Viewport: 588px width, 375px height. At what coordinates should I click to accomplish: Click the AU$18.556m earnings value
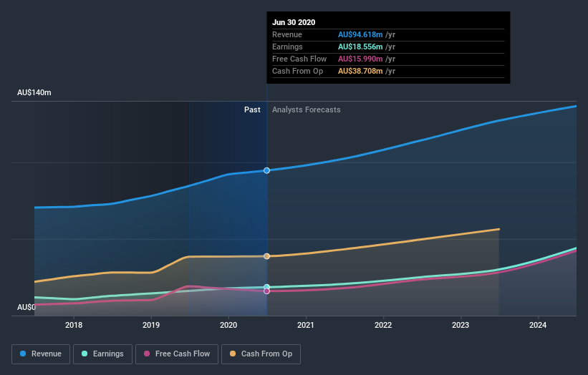(x=360, y=47)
